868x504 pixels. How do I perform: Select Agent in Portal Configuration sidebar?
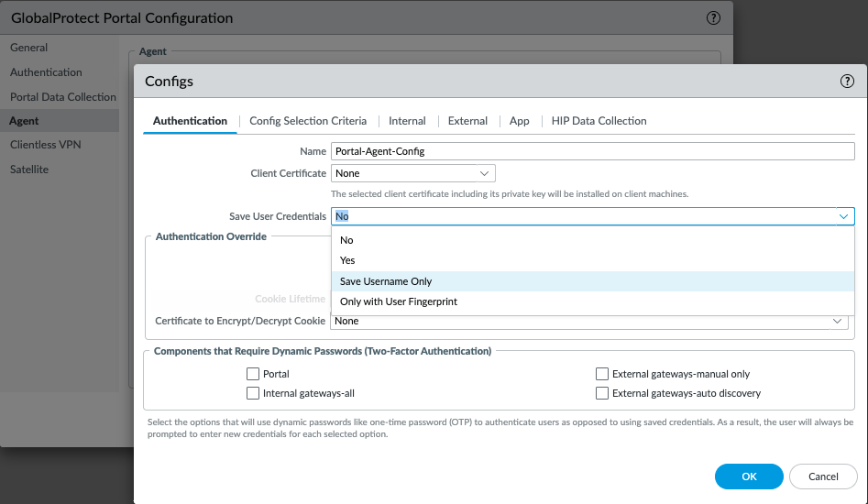pyautogui.click(x=60, y=121)
